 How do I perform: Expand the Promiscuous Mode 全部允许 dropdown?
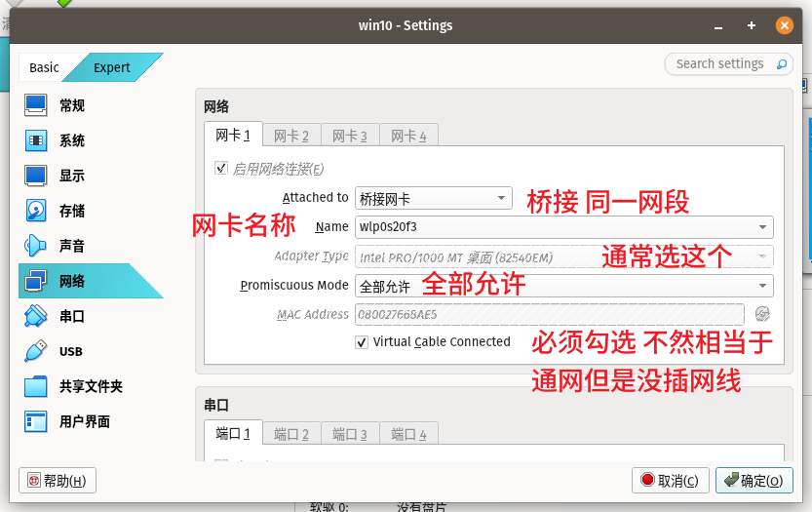pos(563,286)
